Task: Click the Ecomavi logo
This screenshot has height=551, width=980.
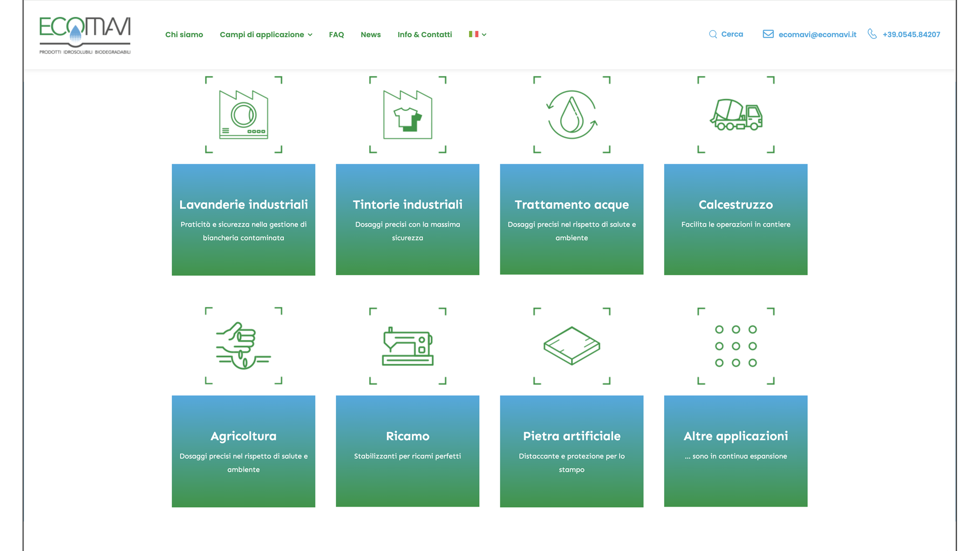Action: pyautogui.click(x=85, y=35)
